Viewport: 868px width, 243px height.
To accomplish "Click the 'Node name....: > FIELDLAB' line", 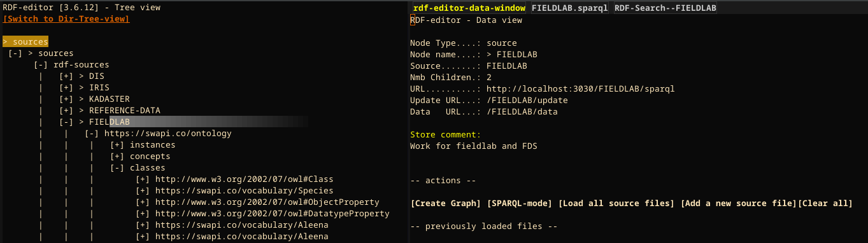I will [474, 55].
